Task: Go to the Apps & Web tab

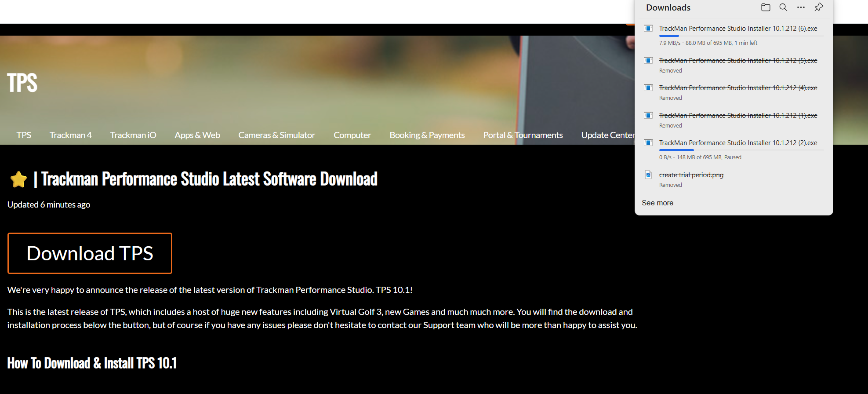Action: pos(197,135)
